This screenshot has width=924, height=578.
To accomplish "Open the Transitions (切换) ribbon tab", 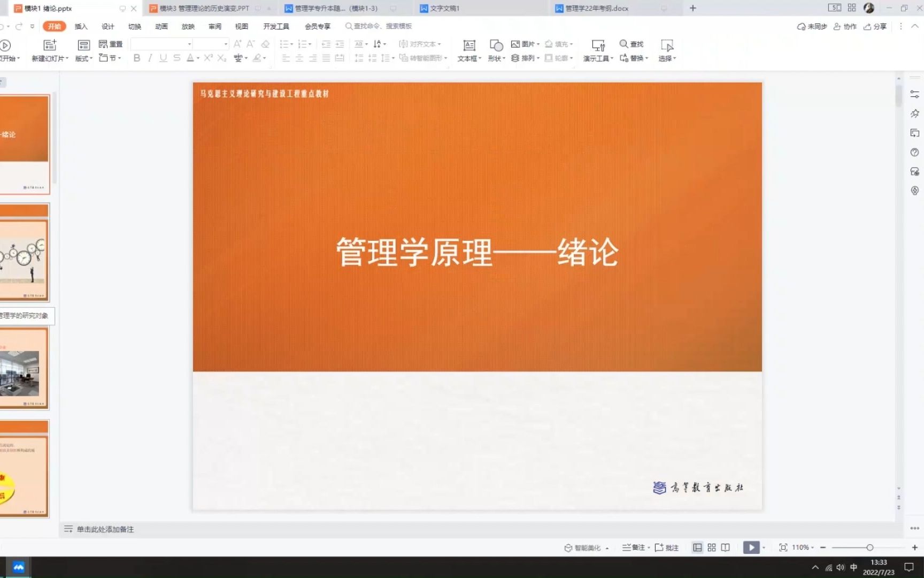I will tap(135, 26).
